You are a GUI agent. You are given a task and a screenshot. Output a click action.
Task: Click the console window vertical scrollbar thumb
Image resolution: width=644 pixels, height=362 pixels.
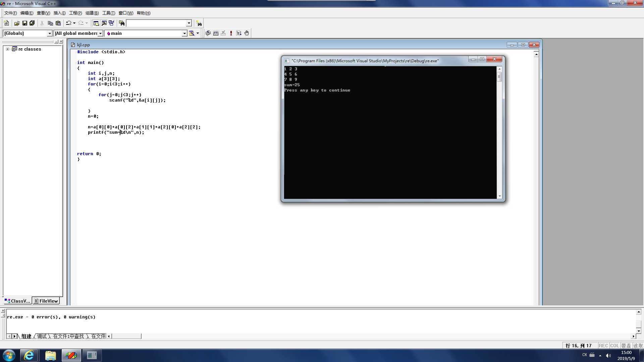[x=499, y=77]
